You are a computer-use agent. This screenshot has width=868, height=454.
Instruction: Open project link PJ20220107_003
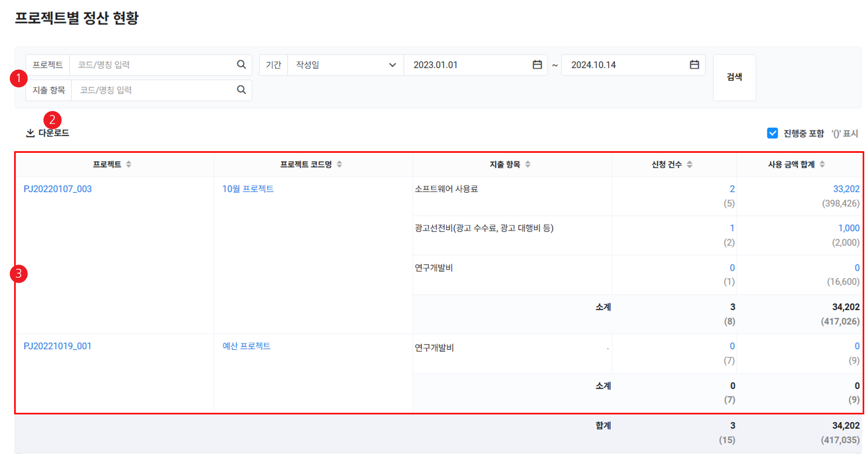58,189
